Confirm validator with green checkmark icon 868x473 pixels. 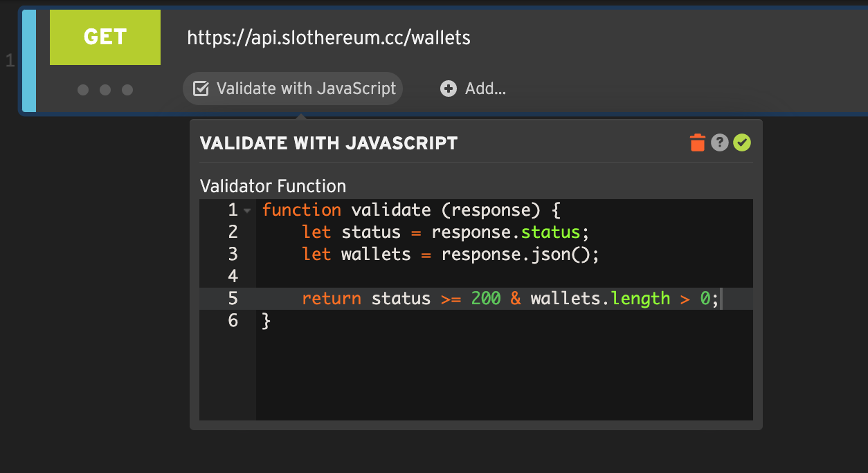click(743, 143)
